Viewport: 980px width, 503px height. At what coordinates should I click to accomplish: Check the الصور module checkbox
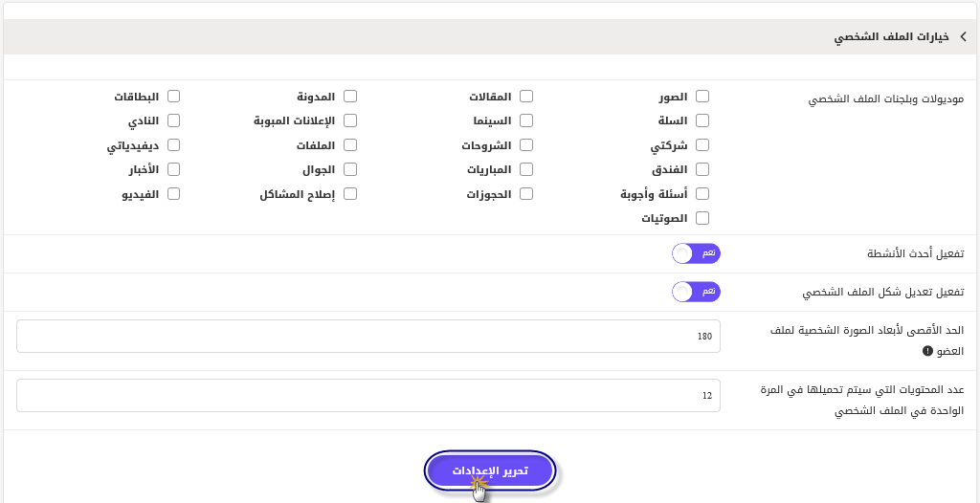coord(702,97)
